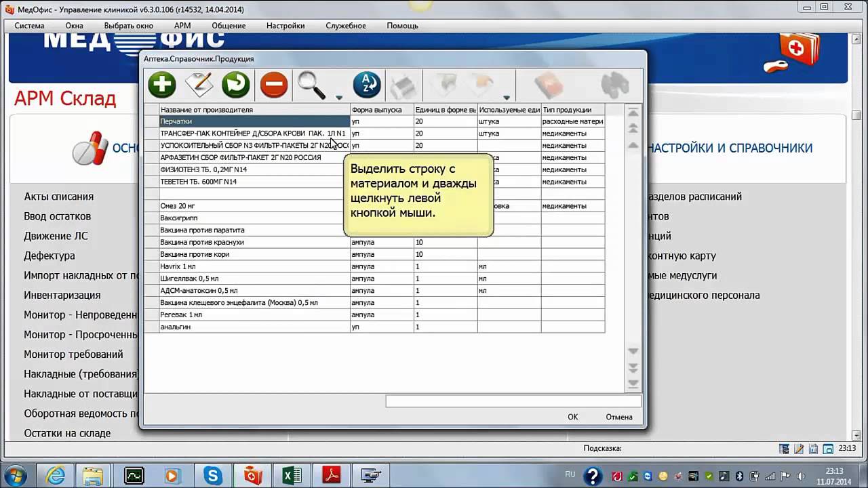Image resolution: width=868 pixels, height=488 pixels.
Task: Click the Отмена button in dialog
Action: coord(619,417)
